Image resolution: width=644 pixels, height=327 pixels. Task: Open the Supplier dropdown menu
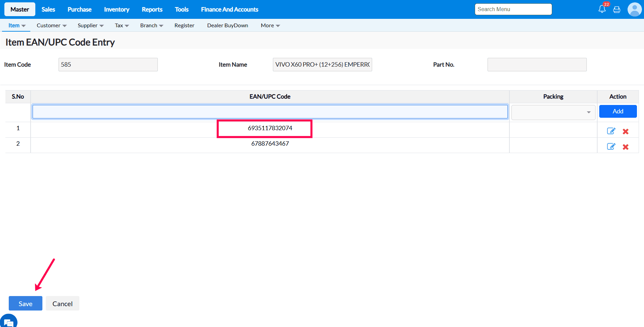(x=91, y=26)
